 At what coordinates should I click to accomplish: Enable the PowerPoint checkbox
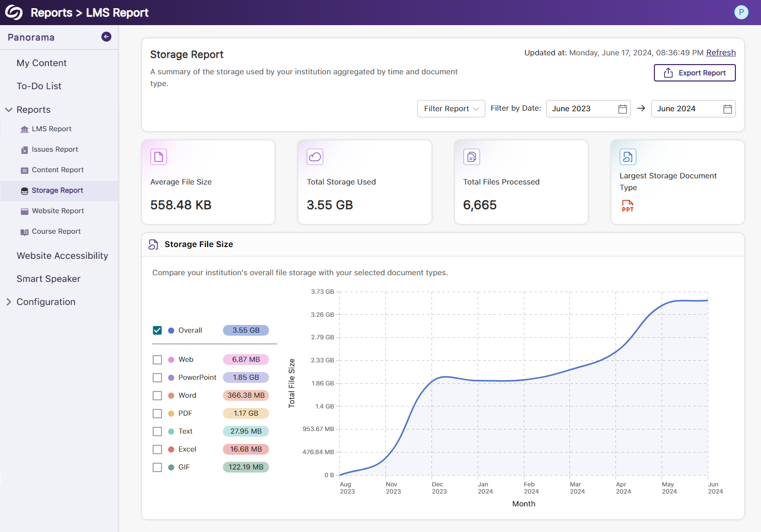pos(157,378)
